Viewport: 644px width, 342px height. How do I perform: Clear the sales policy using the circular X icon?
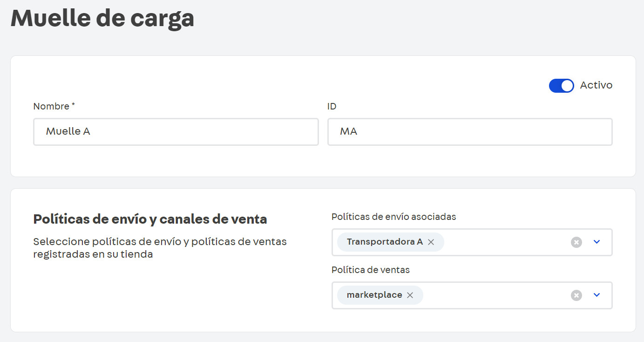click(x=576, y=295)
